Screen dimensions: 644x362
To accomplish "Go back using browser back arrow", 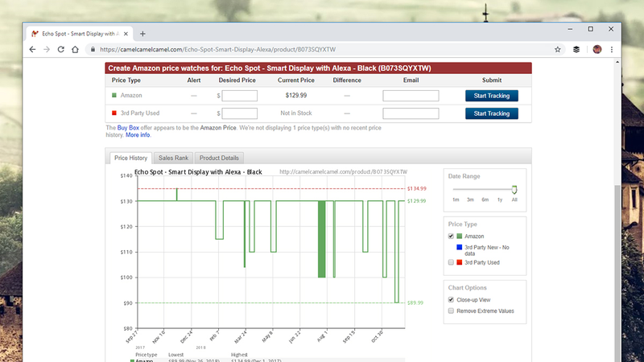I will click(32, 49).
